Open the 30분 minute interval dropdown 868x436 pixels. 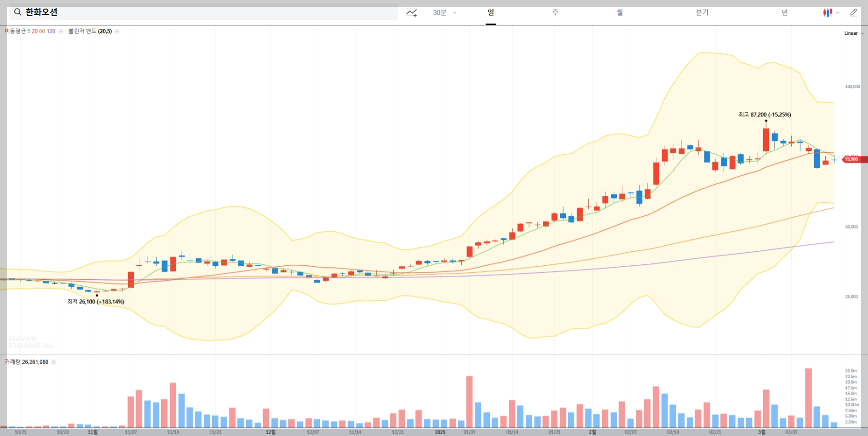[x=445, y=13]
